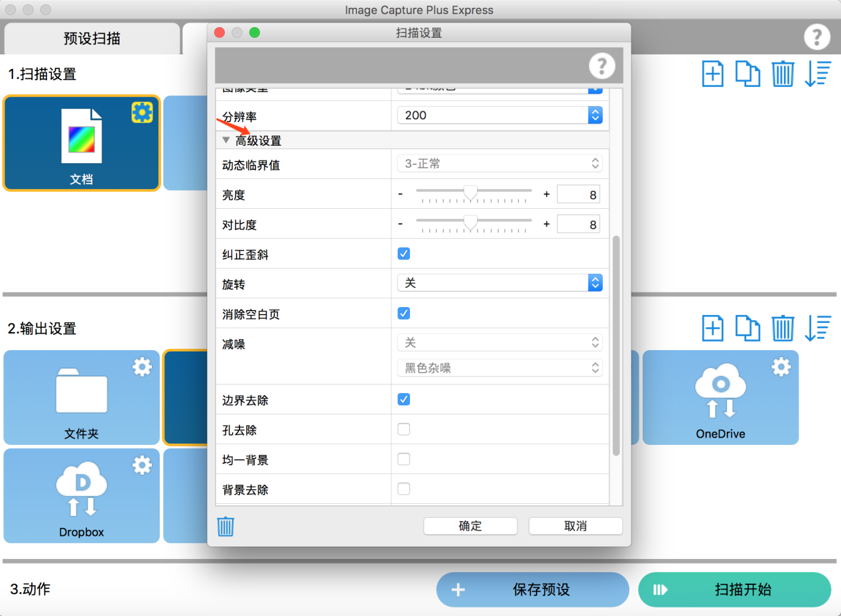Click the 保存预设 button
Screen dimensions: 841x616
[x=533, y=590]
